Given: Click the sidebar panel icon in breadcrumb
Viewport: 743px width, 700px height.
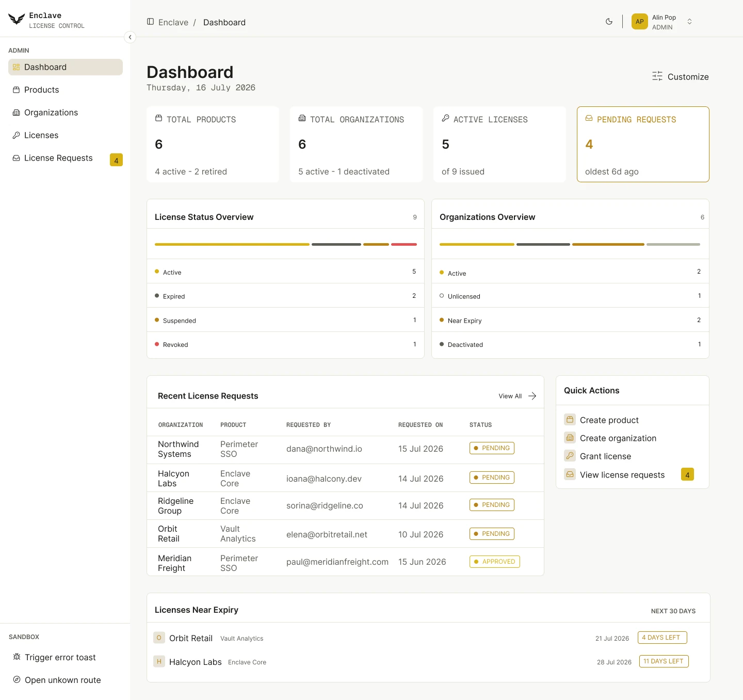Looking at the screenshot, I should pos(151,22).
